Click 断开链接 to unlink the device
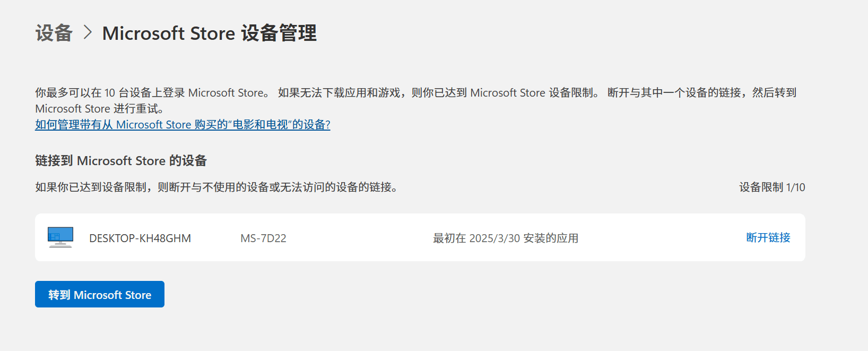868x351 pixels. coord(768,237)
